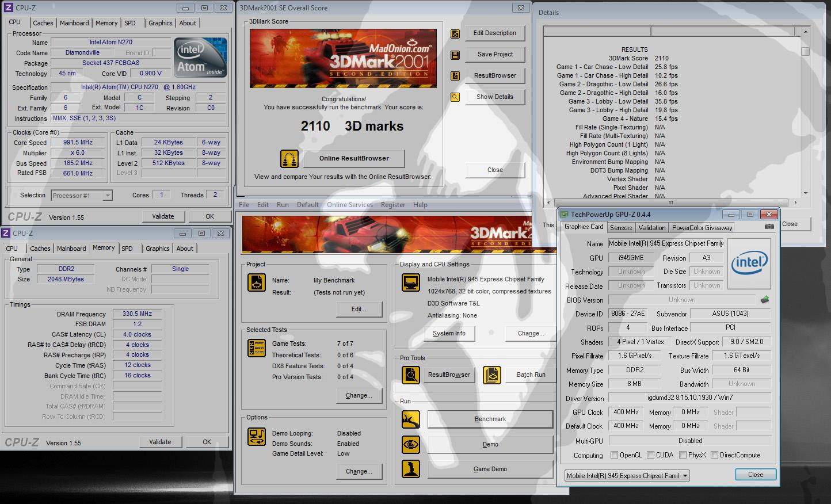Open the PowerColor Giveaway tab in GPU-Z
The height and width of the screenshot is (504, 831).
[702, 227]
